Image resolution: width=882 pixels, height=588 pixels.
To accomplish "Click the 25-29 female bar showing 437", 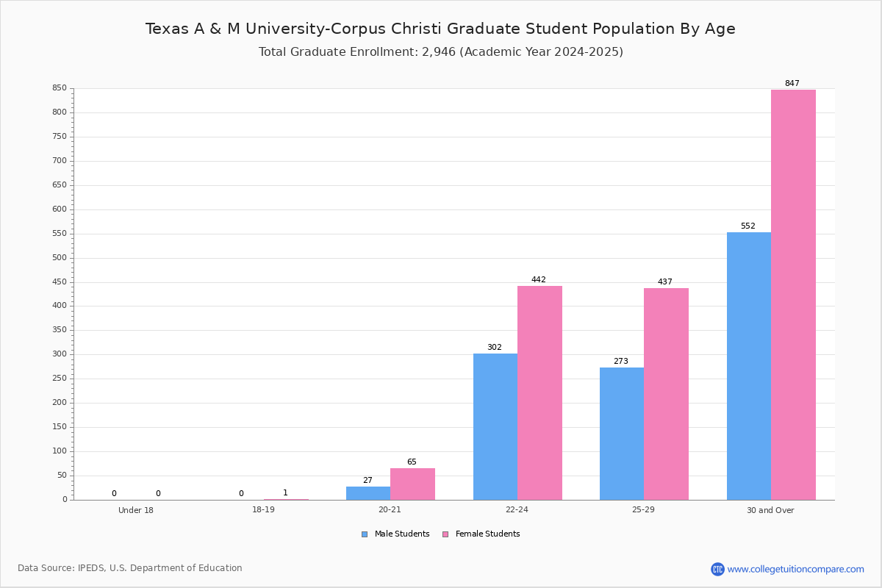I will click(666, 394).
